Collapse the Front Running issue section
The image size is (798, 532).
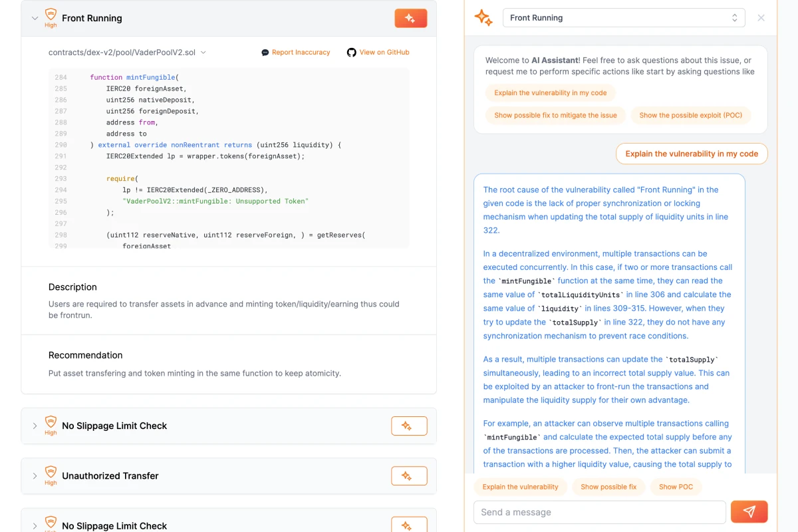pyautogui.click(x=35, y=19)
